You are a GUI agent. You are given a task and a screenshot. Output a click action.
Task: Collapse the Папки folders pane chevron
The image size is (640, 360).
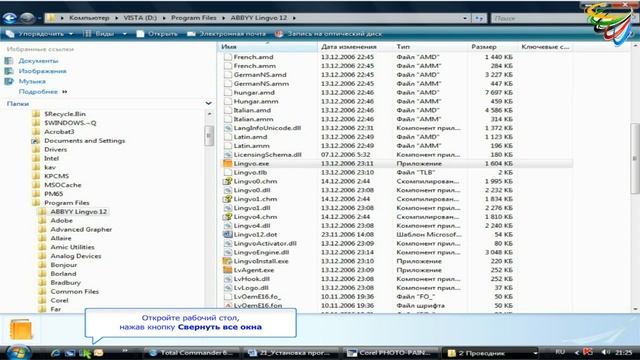209,104
